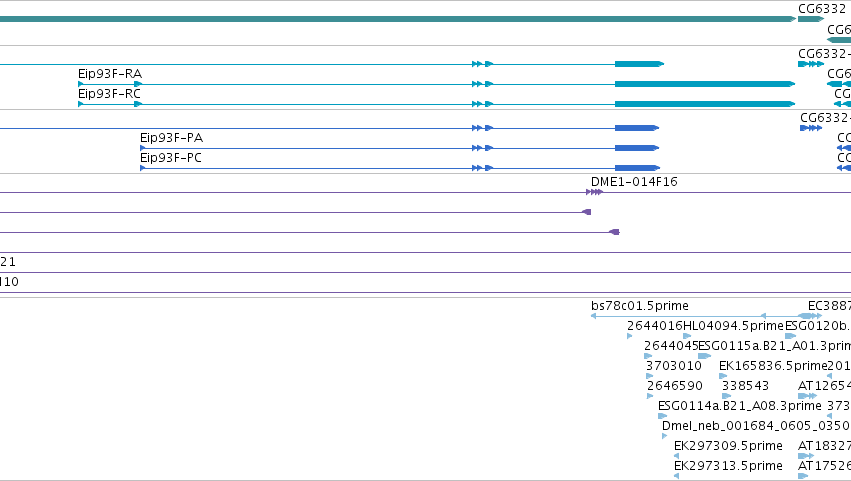
Task: Pick the thick cyan exon of Eip93F-RA
Action: (704, 84)
